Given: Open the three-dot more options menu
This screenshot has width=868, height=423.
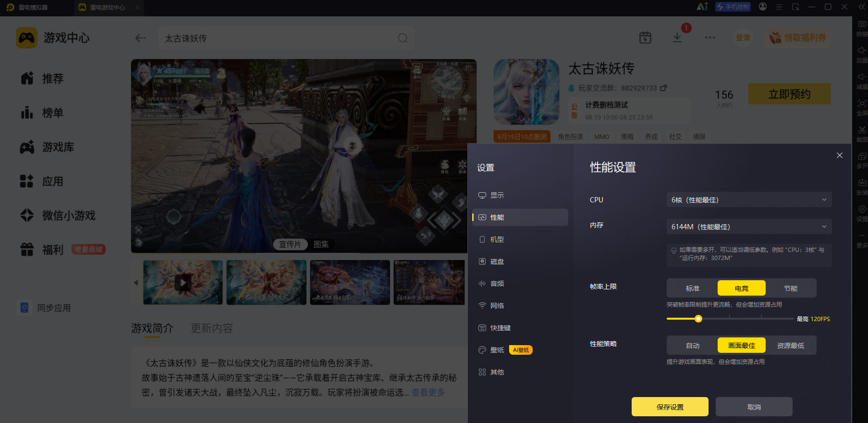Looking at the screenshot, I should pyautogui.click(x=710, y=37).
